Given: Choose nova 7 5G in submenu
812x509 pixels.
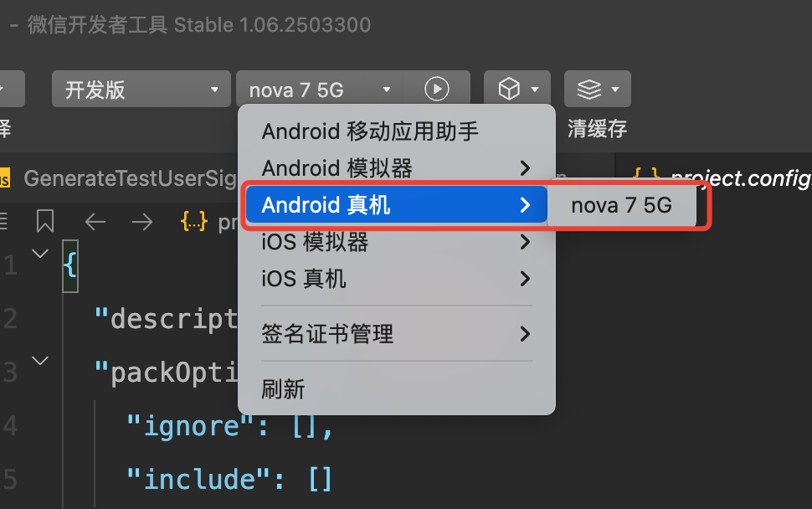Looking at the screenshot, I should [621, 205].
